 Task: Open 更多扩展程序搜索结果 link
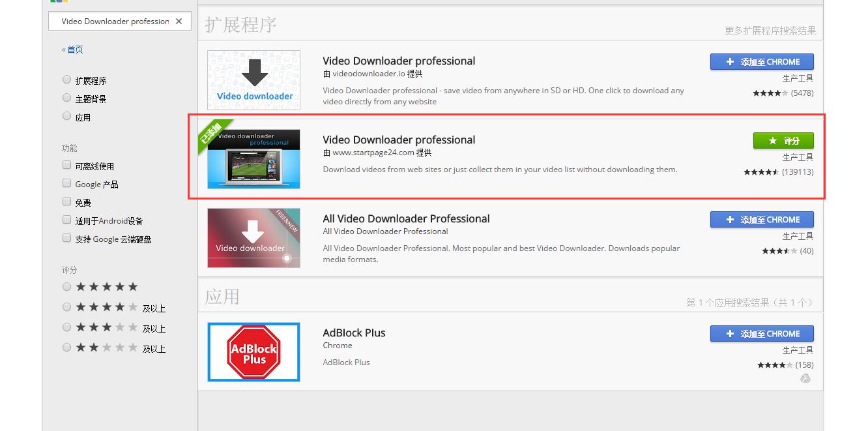770,31
